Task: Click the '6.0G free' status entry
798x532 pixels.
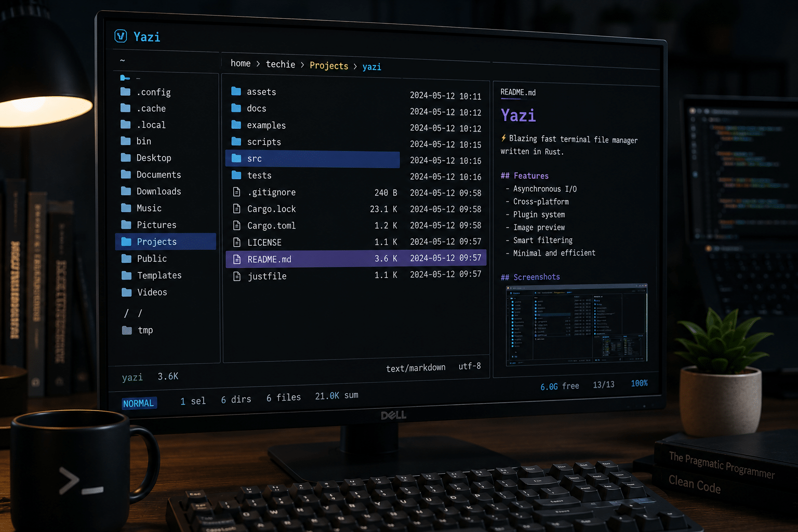Action: [x=560, y=387]
